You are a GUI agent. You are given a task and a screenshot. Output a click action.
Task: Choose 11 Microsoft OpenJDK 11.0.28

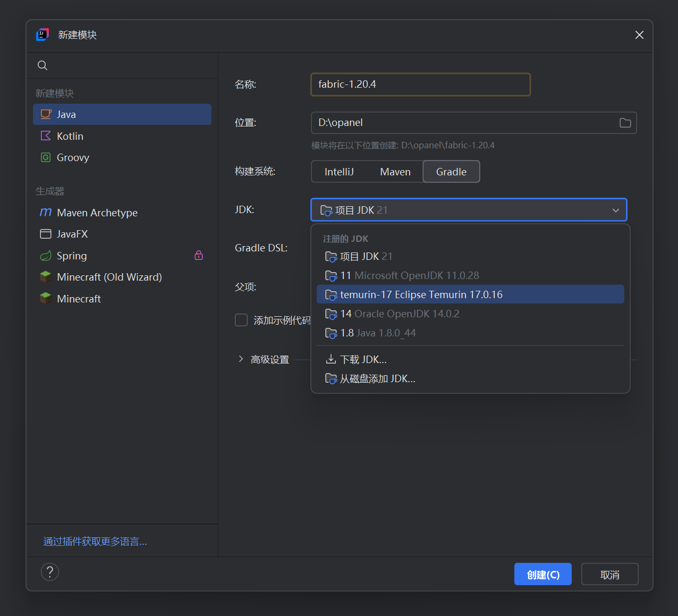coord(409,275)
